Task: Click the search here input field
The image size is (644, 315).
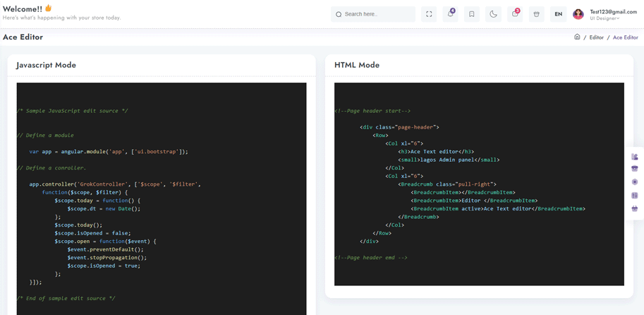Action: click(373, 14)
